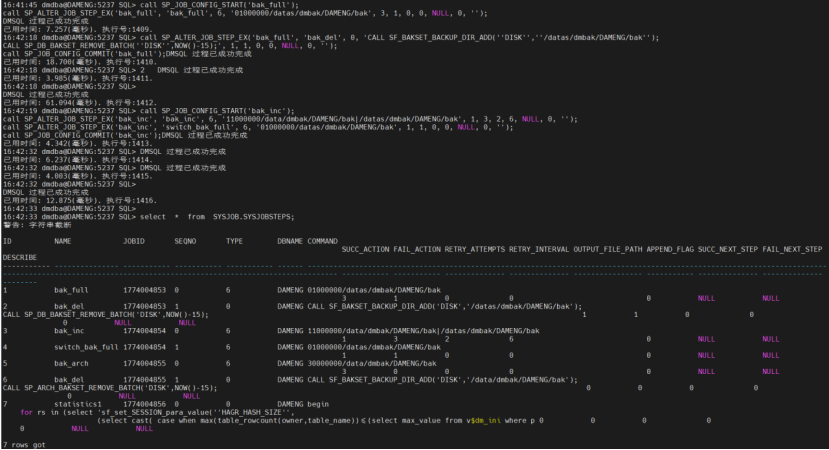Click the 'DAMENG begin' text in row 7

pos(303,405)
